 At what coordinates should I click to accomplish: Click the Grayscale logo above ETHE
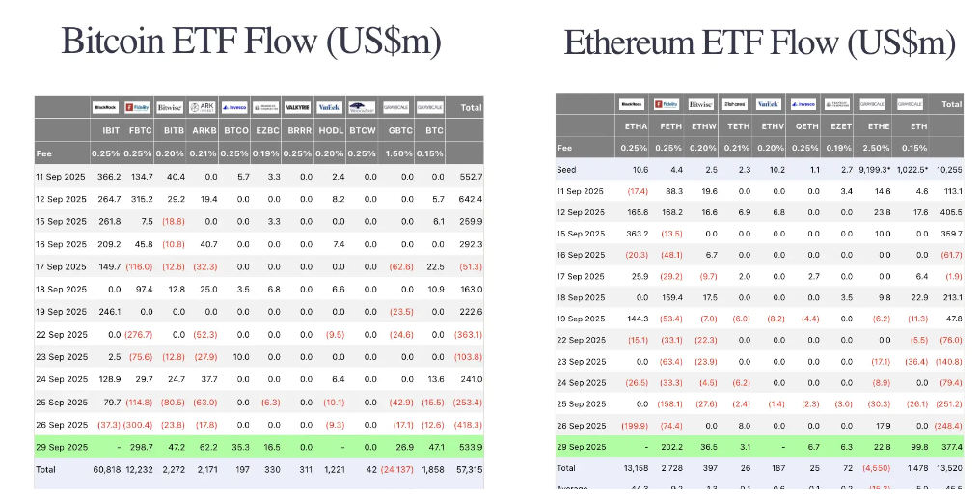point(873,104)
